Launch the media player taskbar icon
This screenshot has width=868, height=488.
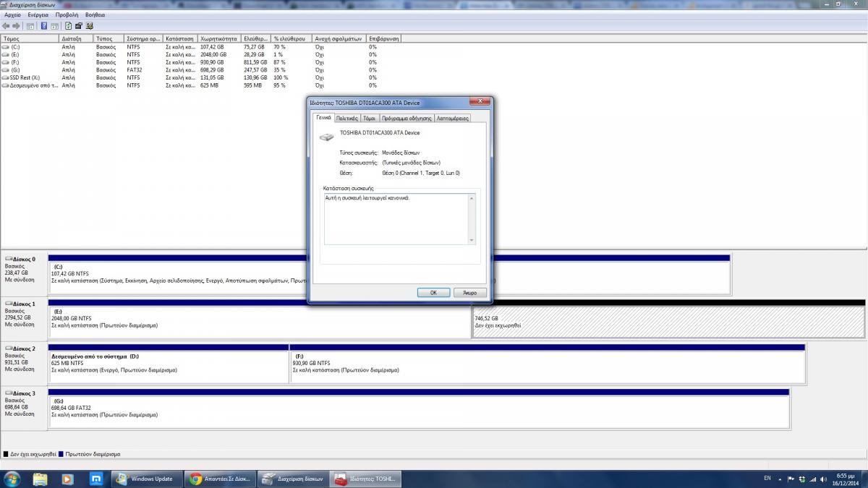pos(67,479)
